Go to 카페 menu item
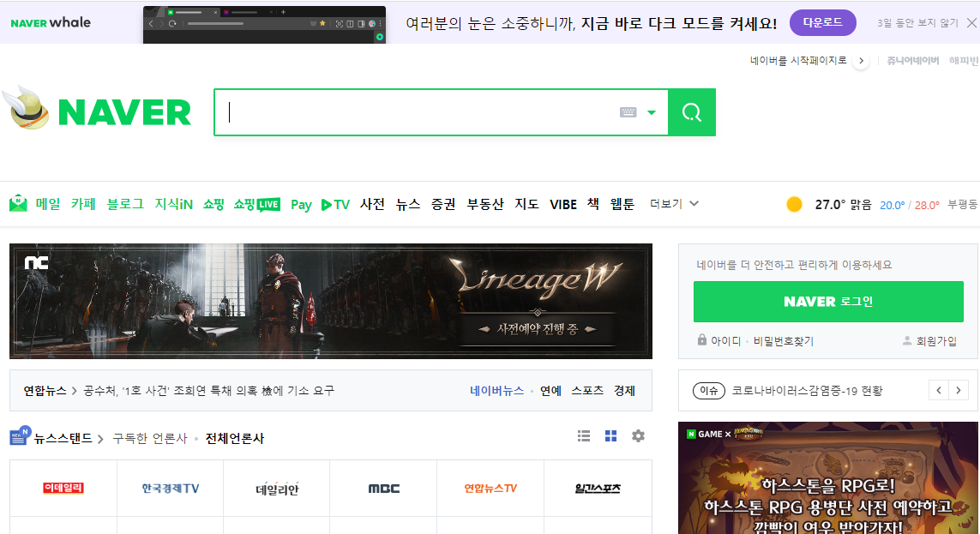The width and height of the screenshot is (980, 534). (83, 204)
